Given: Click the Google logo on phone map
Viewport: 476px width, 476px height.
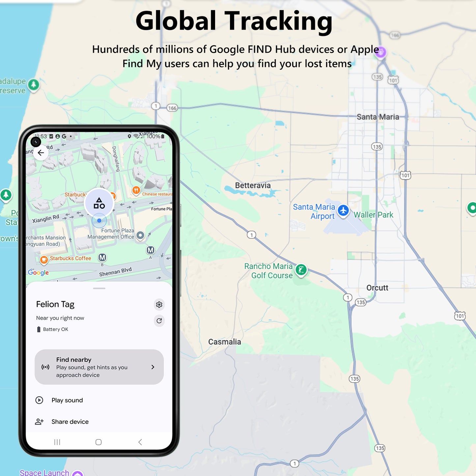Looking at the screenshot, I should [x=38, y=272].
